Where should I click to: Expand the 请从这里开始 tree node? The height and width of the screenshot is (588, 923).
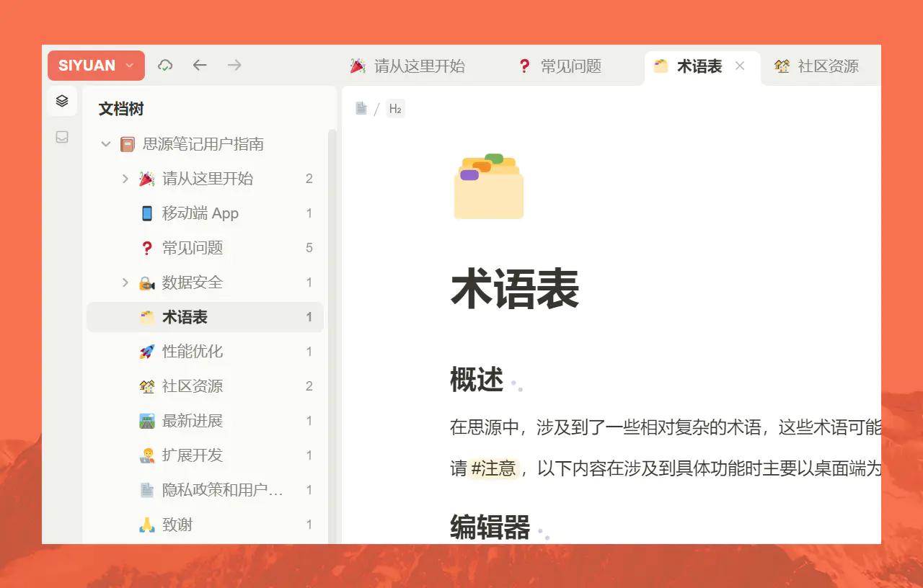[125, 179]
